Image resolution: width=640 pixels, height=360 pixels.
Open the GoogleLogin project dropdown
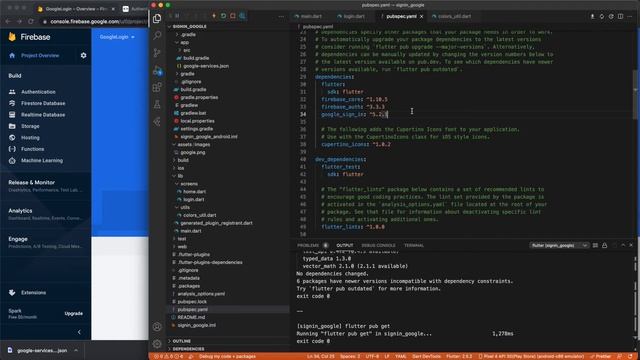pos(117,37)
